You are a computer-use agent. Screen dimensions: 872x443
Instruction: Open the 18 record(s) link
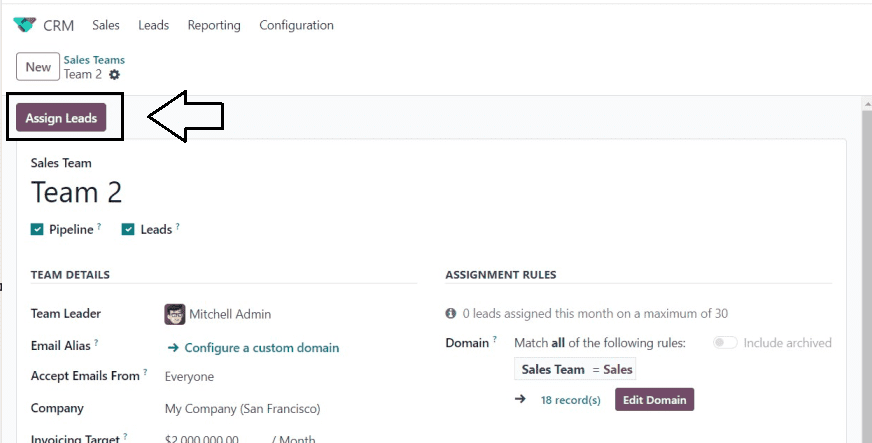click(x=570, y=400)
